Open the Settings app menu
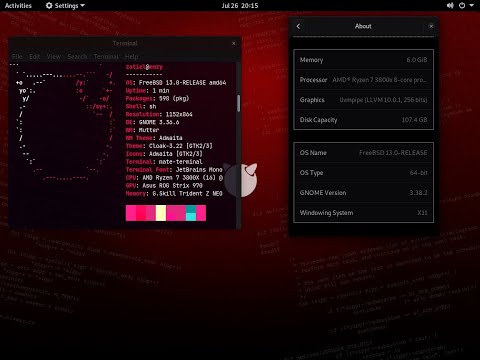480x360 pixels. pos(65,6)
